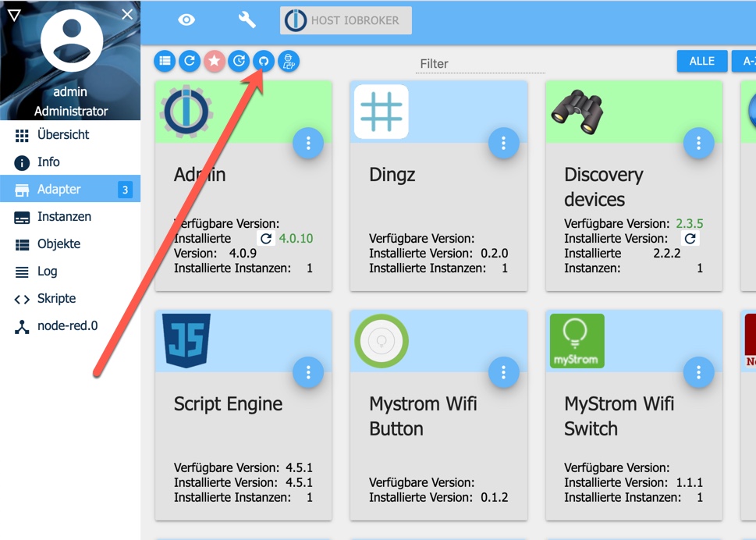Viewport: 756px width, 540px height.
Task: Click the Script Engine JS logo
Action: pos(186,341)
